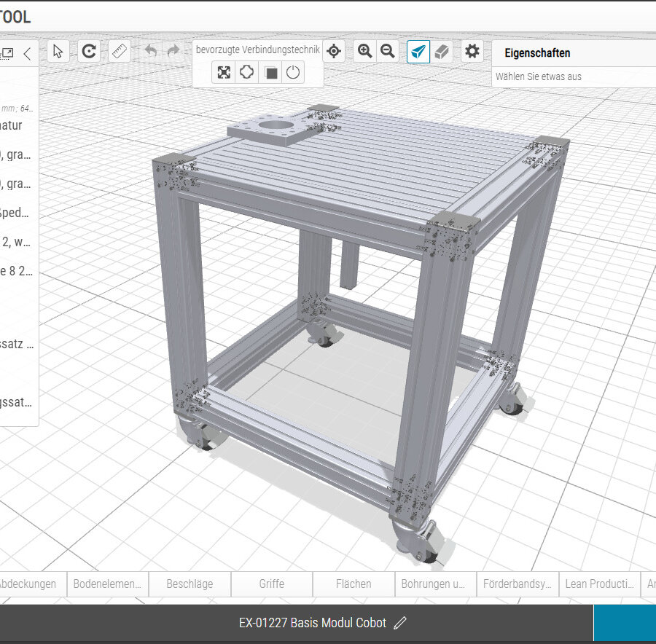This screenshot has height=644, width=656.
Task: Toggle the power icon connection option
Action: tap(292, 73)
